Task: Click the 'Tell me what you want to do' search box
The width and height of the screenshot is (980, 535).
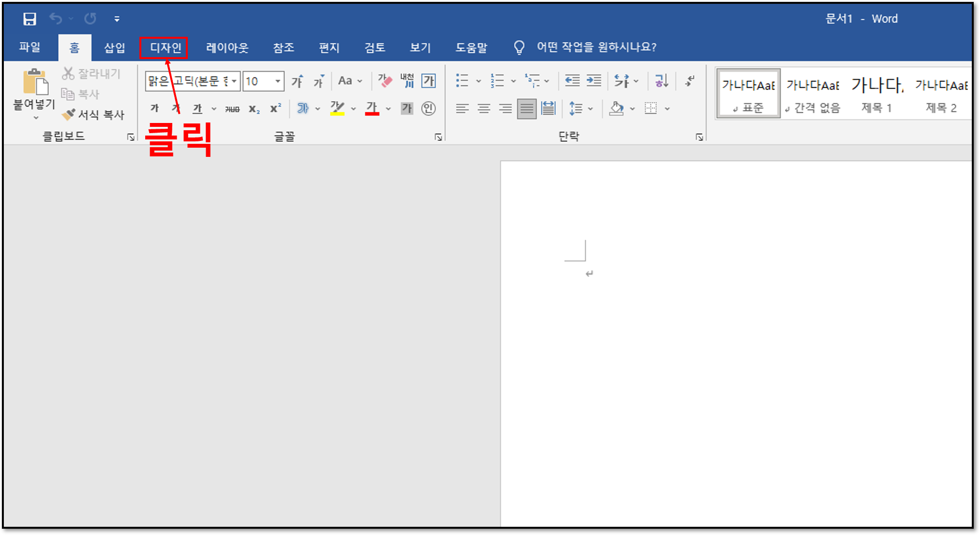Action: pos(596,47)
